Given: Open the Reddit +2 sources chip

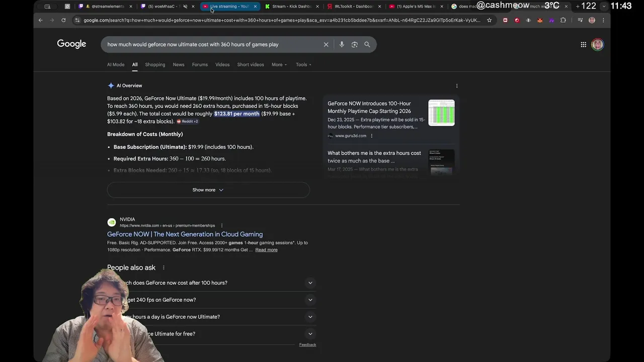Looking at the screenshot, I should tap(187, 121).
